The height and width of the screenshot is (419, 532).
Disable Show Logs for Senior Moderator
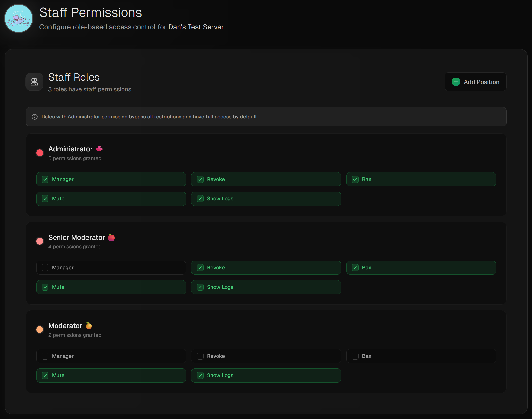200,287
